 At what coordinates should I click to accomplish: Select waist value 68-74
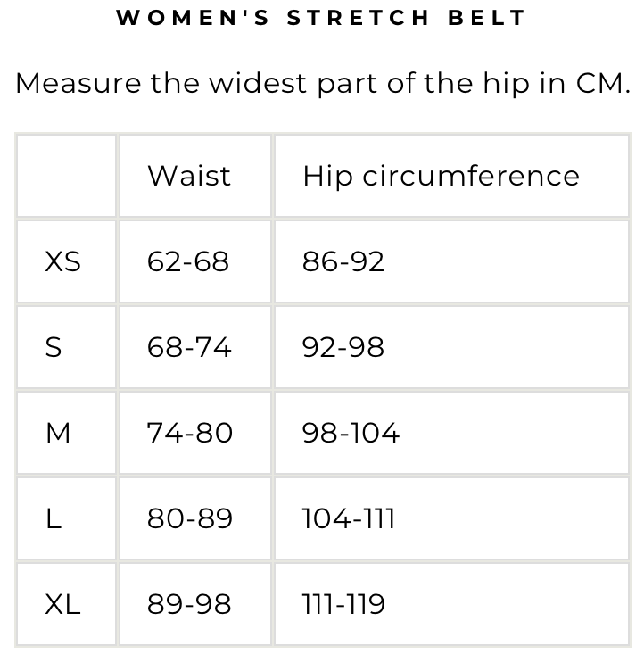[189, 347]
